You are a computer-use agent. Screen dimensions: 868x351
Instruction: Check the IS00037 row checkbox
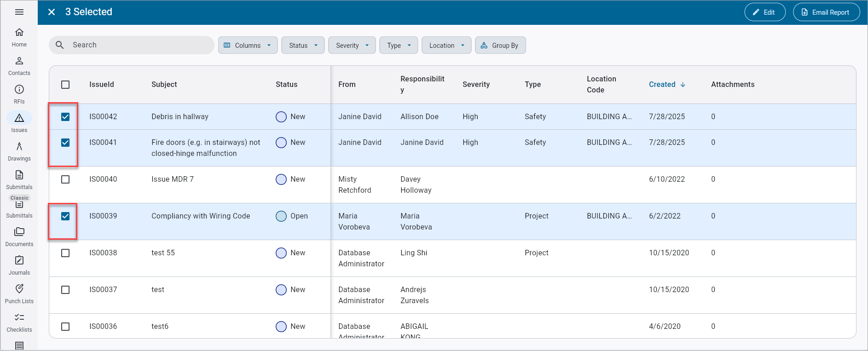65,290
